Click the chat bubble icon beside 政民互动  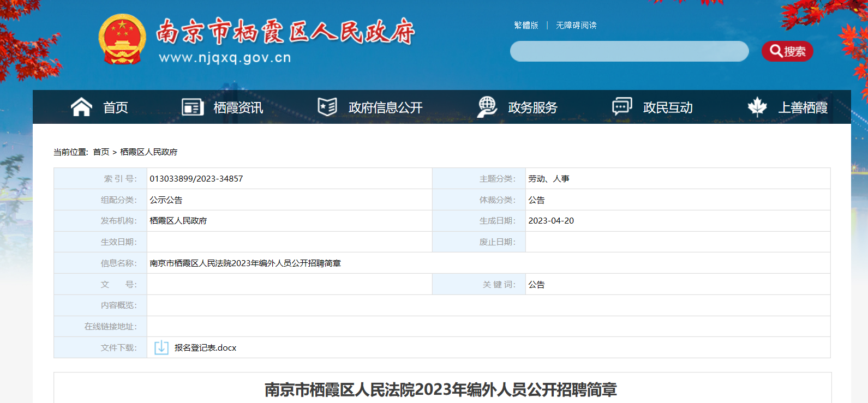(622, 107)
